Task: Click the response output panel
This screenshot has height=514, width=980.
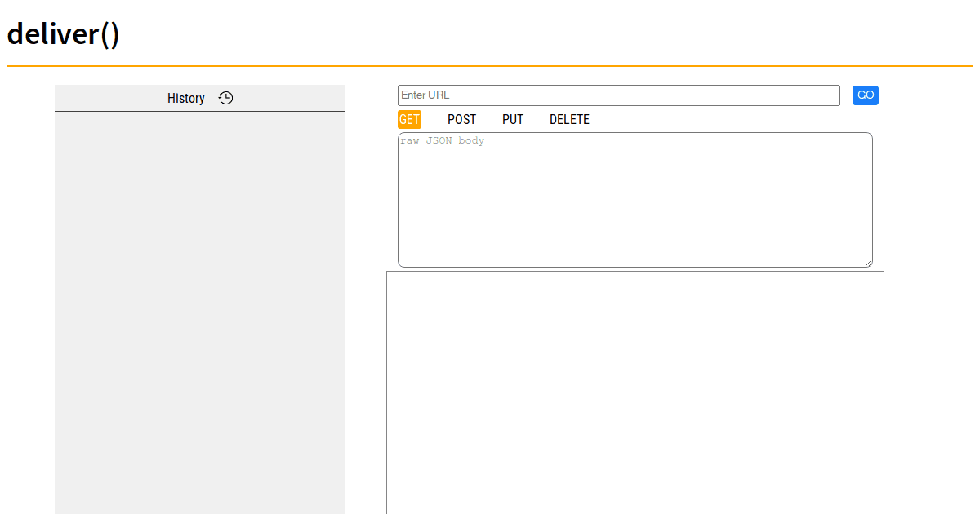Action: [635, 392]
